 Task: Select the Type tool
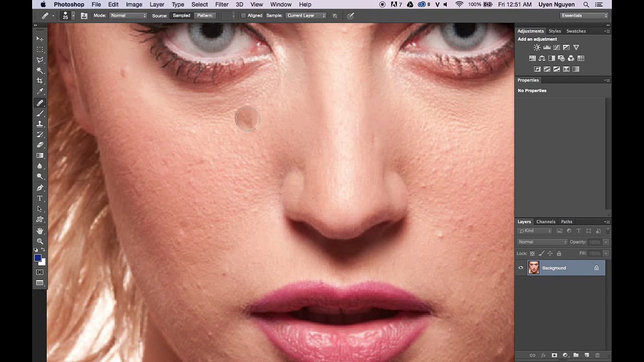tap(40, 198)
